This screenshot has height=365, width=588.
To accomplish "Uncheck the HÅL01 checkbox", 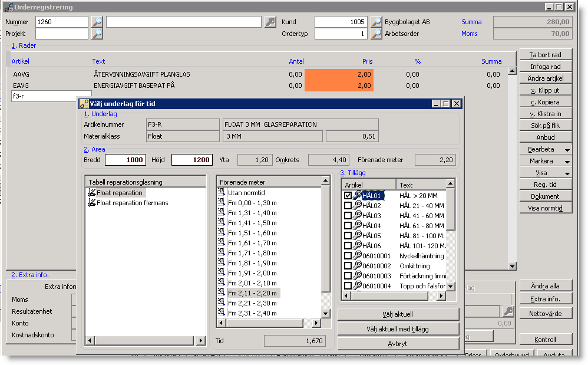I will pyautogui.click(x=348, y=195).
